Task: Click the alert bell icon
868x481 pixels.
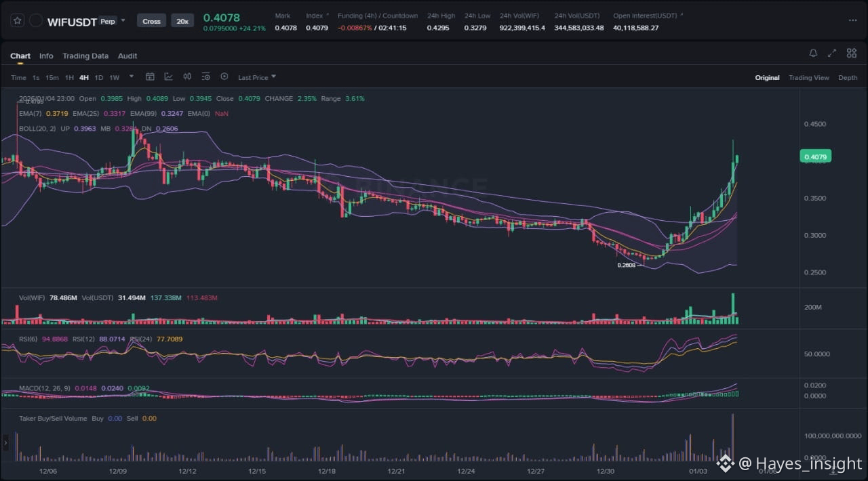Action: (813, 53)
